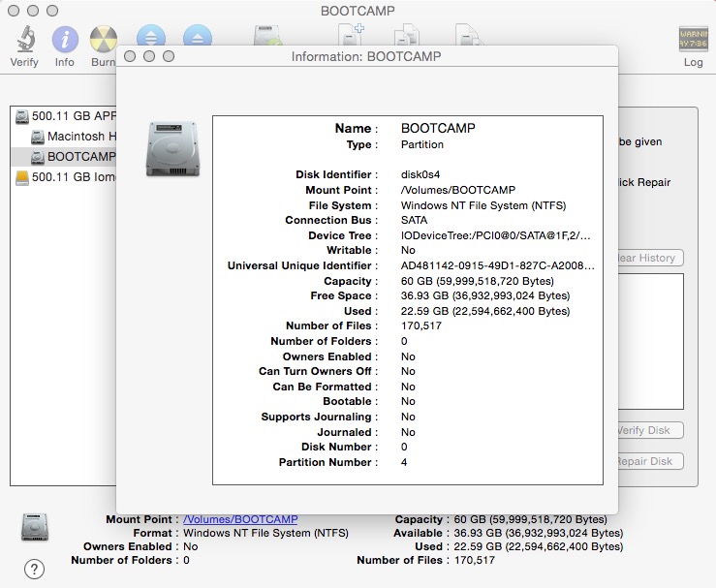Click the Available 36.93 GB value at the bottom
Viewport: 716px width, 588px height.
[x=539, y=533]
